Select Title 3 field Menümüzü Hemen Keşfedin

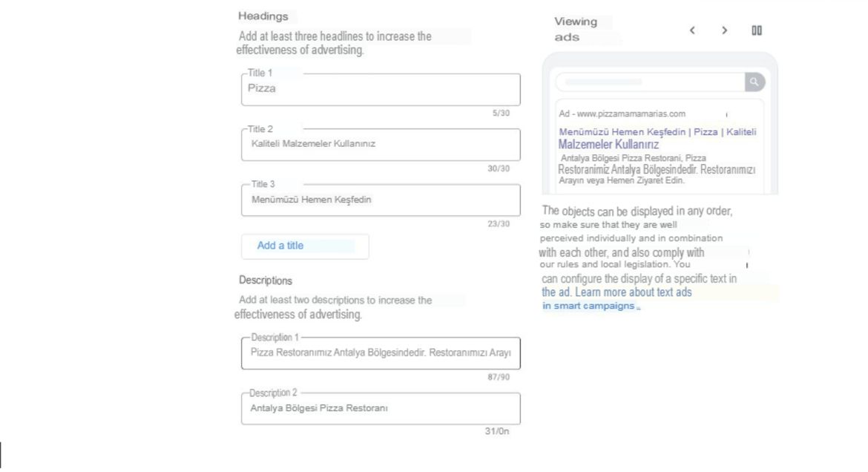pos(381,200)
